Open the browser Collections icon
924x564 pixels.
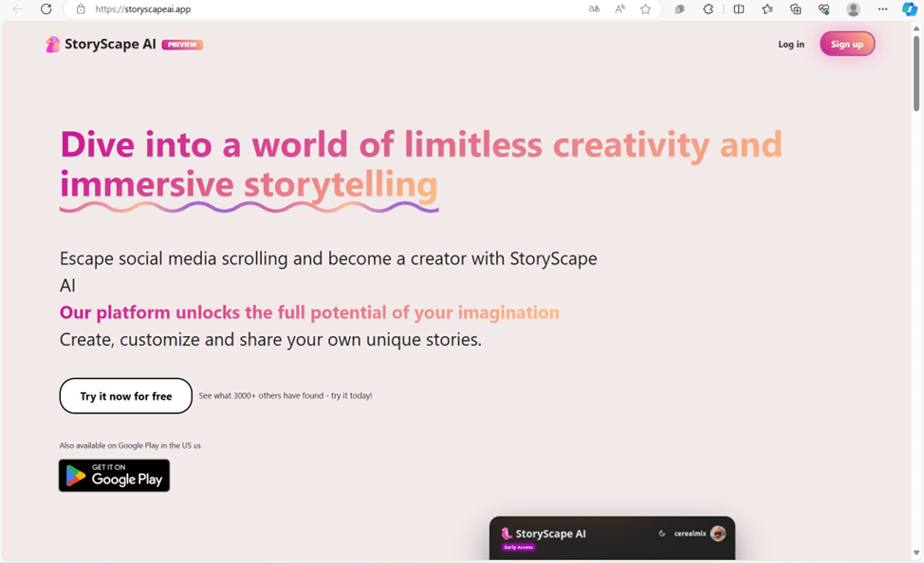pos(797,9)
